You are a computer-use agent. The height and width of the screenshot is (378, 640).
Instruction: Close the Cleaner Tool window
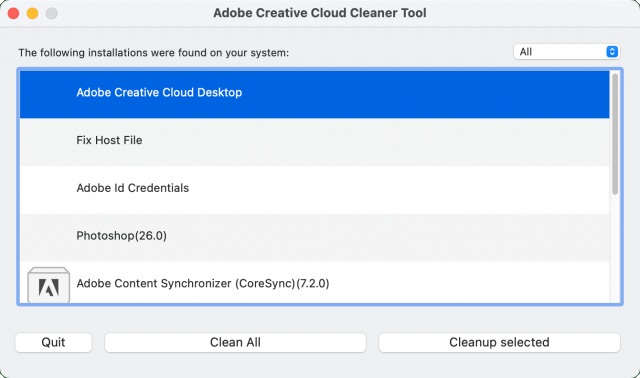[13, 13]
